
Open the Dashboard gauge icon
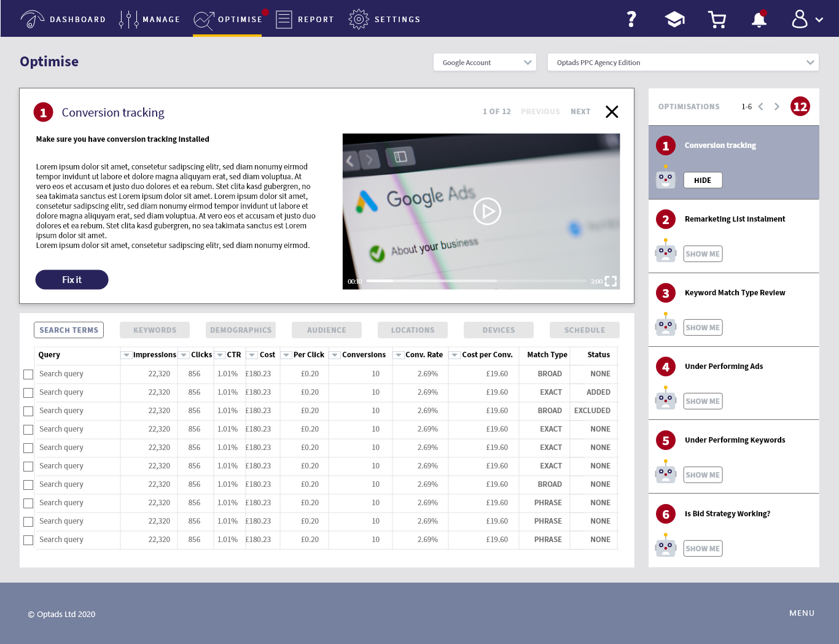tap(32, 19)
